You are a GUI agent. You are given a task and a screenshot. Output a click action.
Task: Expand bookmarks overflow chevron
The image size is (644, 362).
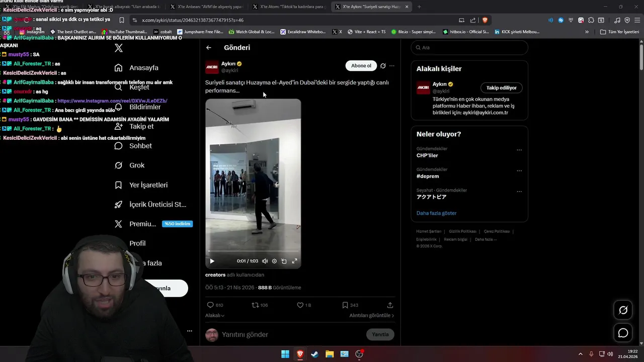point(587,32)
